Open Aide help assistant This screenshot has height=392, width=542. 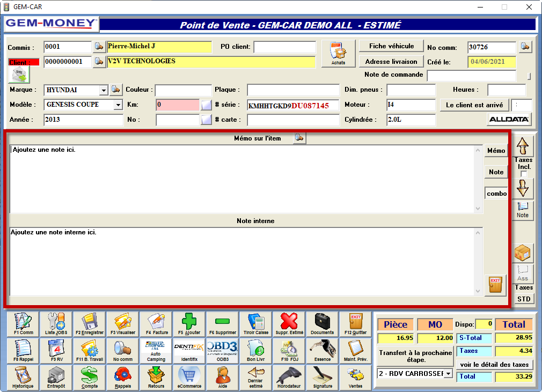(x=223, y=378)
